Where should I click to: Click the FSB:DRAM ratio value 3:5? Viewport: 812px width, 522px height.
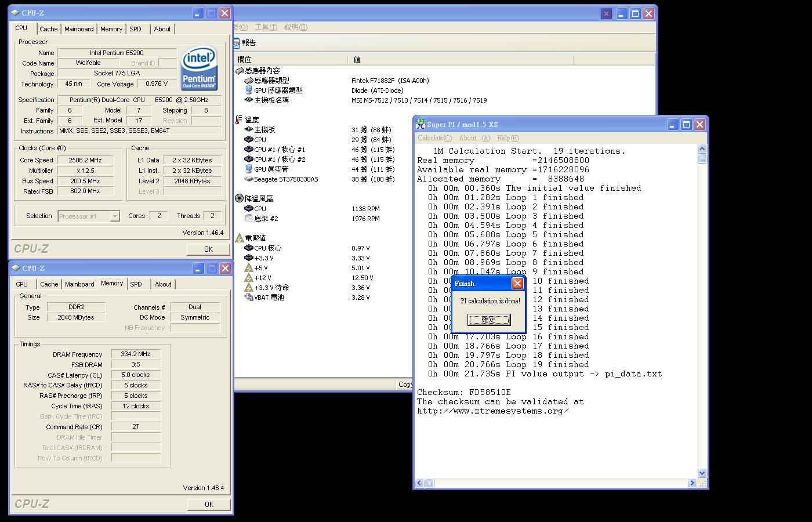tap(136, 364)
